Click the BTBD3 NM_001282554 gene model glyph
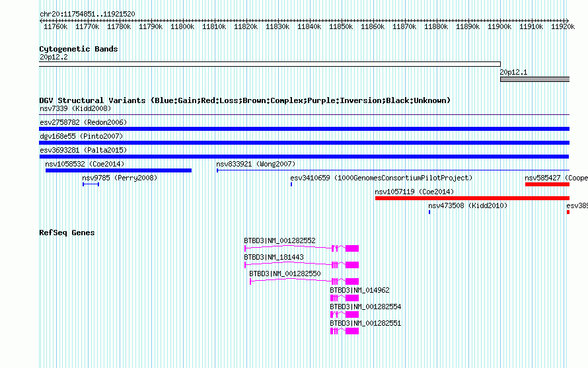The height and width of the screenshot is (368, 588). point(344,314)
